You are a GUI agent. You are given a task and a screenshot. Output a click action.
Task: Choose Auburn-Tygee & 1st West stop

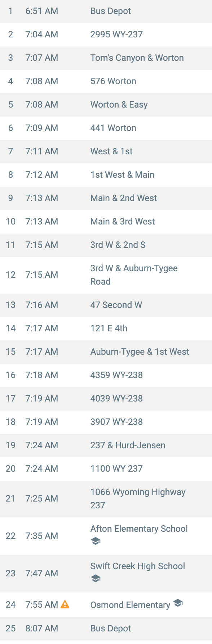[106, 352]
